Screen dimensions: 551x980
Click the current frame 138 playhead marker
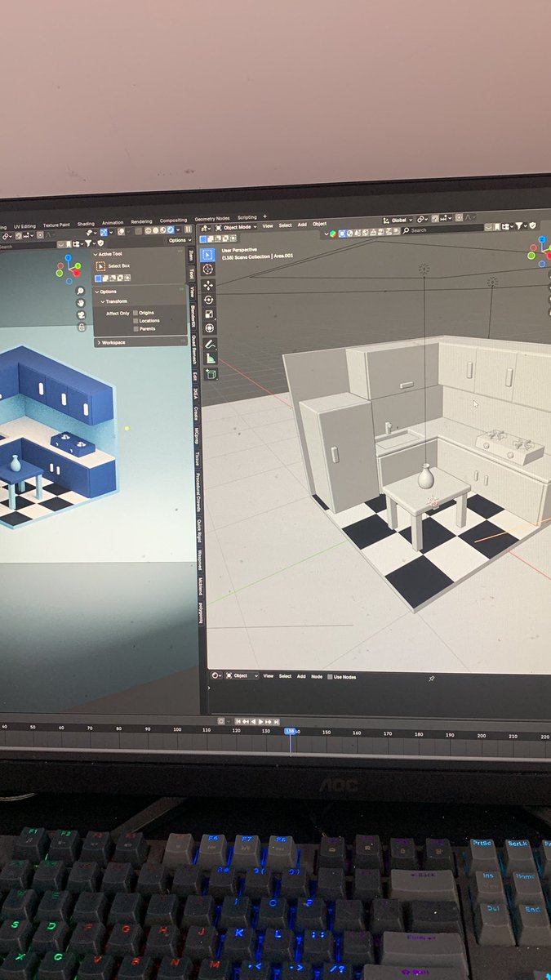289,732
